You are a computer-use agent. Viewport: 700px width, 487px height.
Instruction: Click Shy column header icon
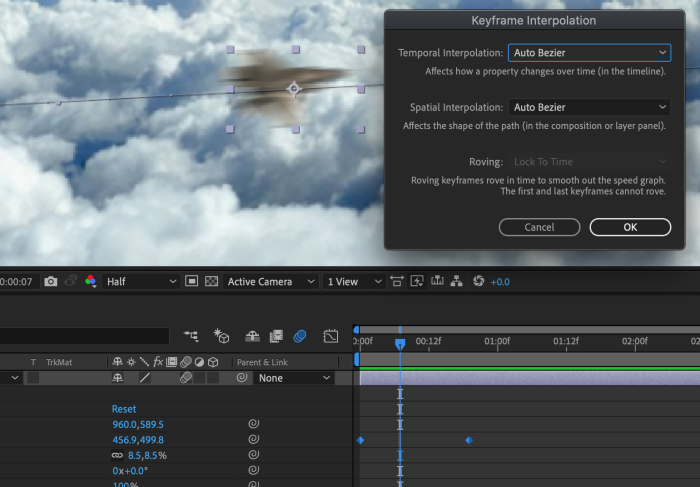pos(117,362)
